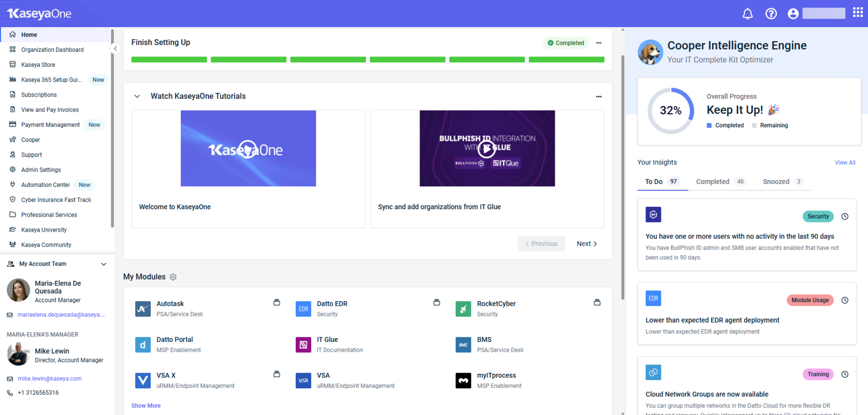The image size is (868, 415).
Task: Email mike.lewin@kaseya.com link
Action: [x=50, y=379]
